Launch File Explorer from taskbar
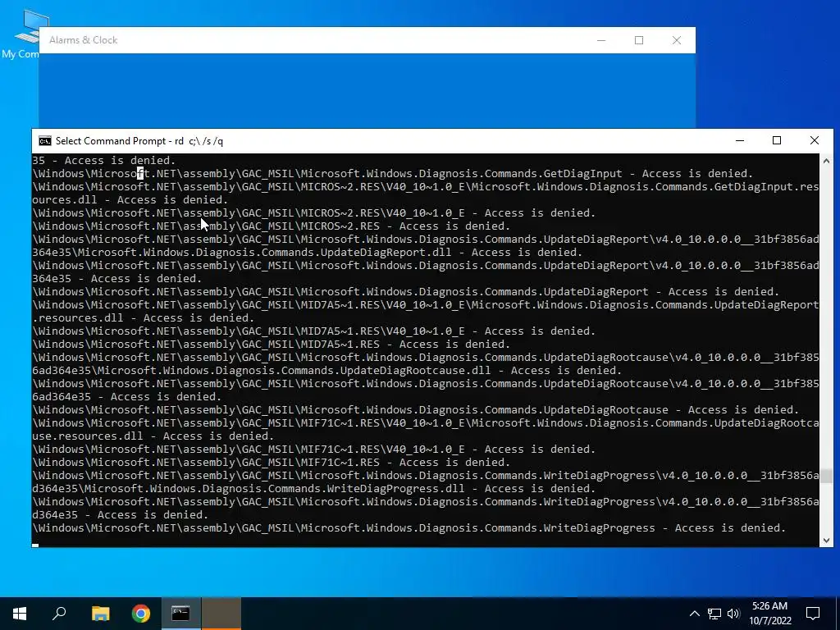The image size is (840, 630). pyautogui.click(x=100, y=614)
